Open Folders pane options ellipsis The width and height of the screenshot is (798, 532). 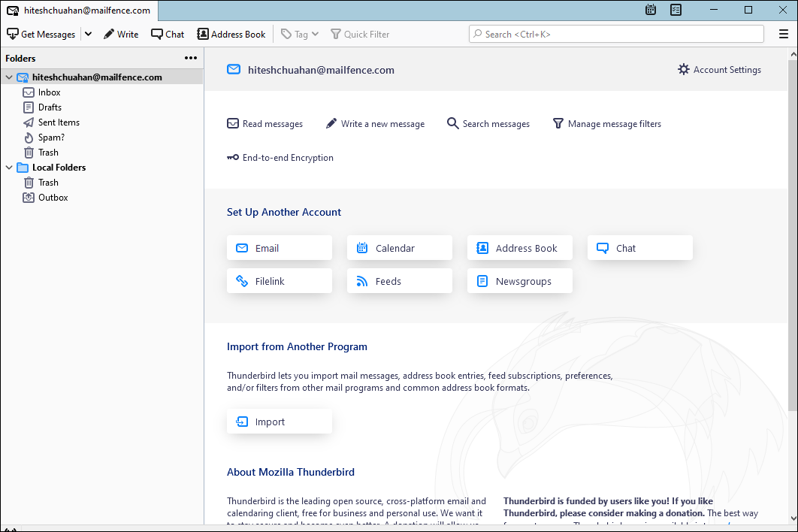pos(191,58)
